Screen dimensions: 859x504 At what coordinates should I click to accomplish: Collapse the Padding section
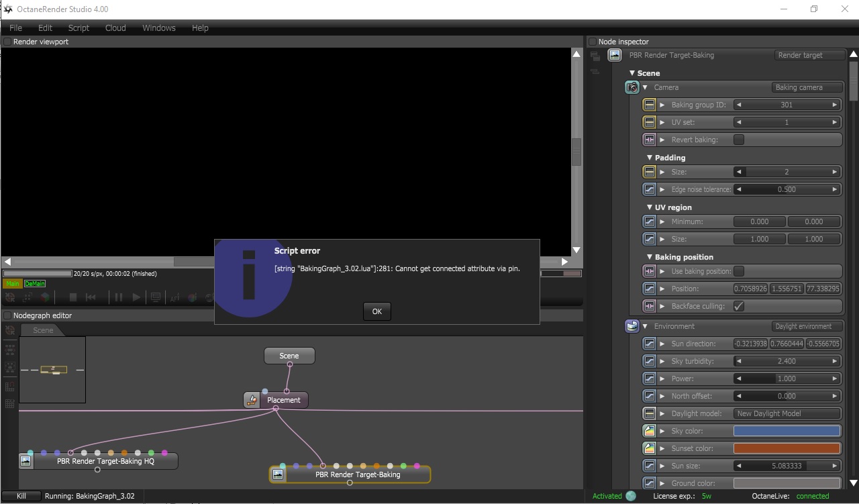[650, 158]
